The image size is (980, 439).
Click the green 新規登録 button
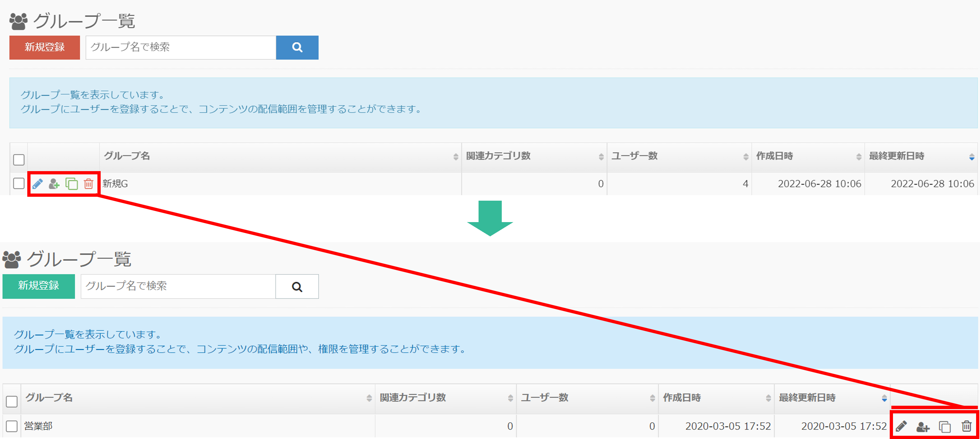38,286
